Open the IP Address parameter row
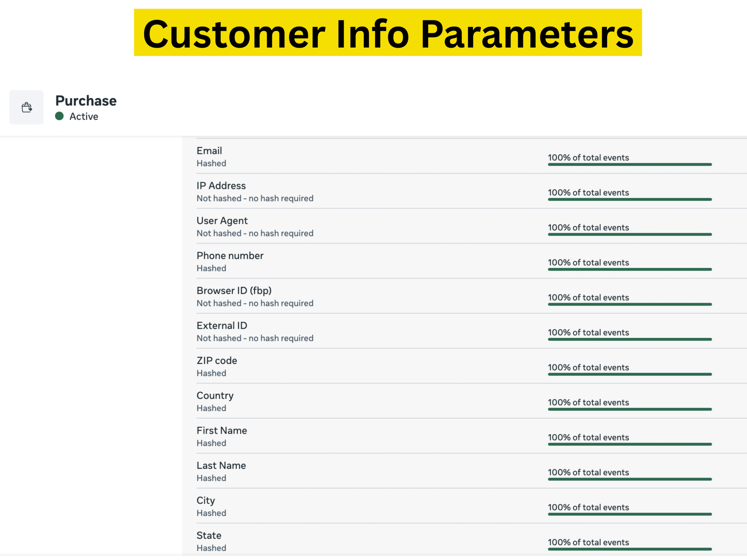The height and width of the screenshot is (560, 747). (221, 186)
